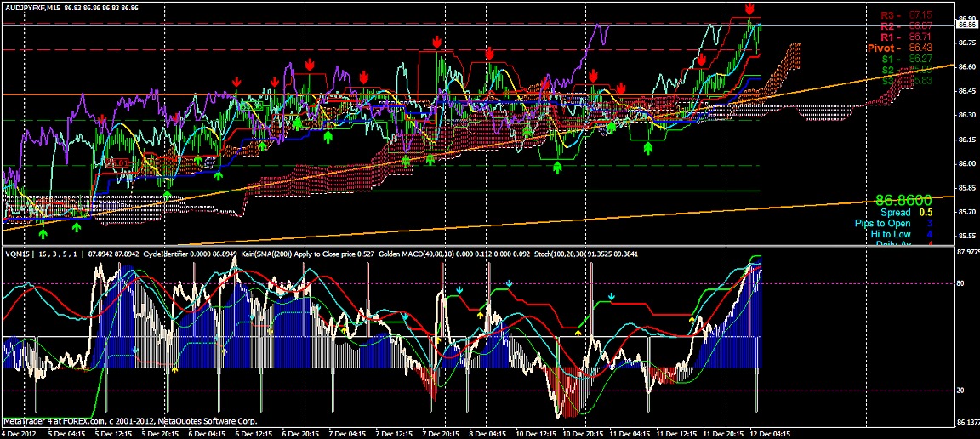Screen dimensions: 980x439
Task: Click the AUDJPYFXF,M15 chart title
Action: pyautogui.click(x=36, y=7)
